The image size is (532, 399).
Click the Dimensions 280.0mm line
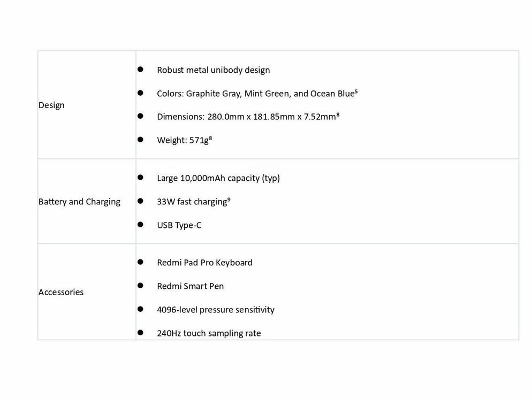[248, 117]
